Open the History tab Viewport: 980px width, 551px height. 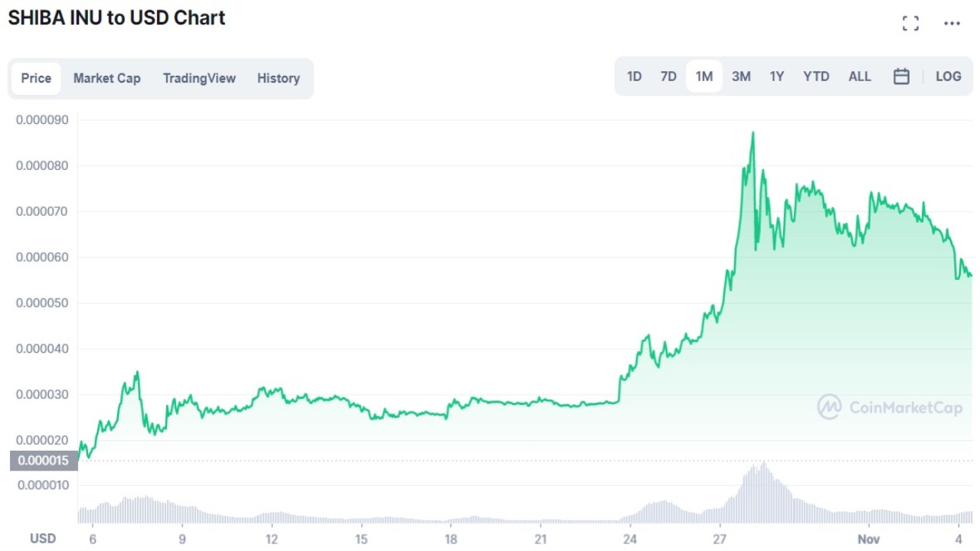278,78
